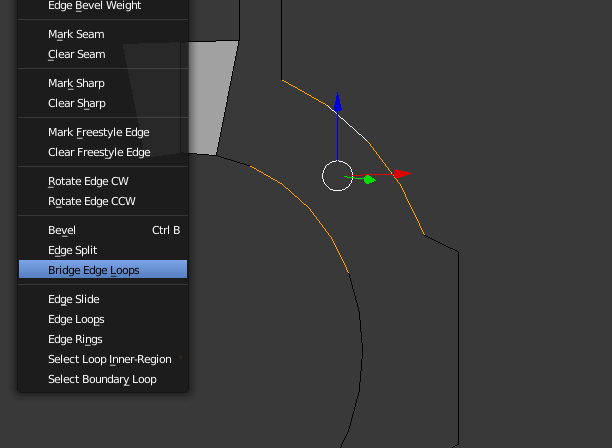Select Edge Rings entry
Viewport: 612px width, 448px height.
tap(103, 339)
